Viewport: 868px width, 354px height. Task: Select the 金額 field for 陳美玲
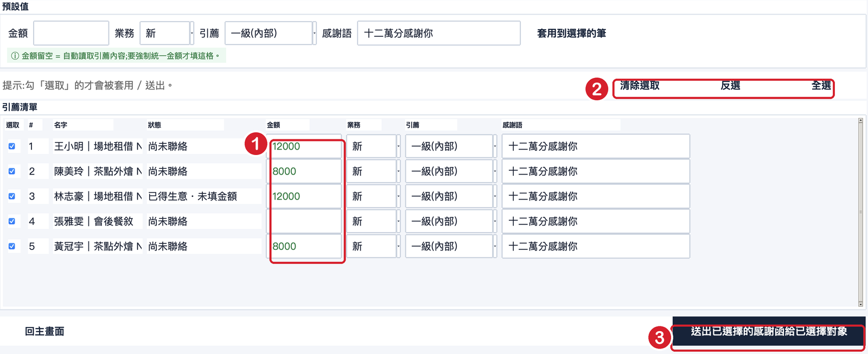tap(304, 171)
